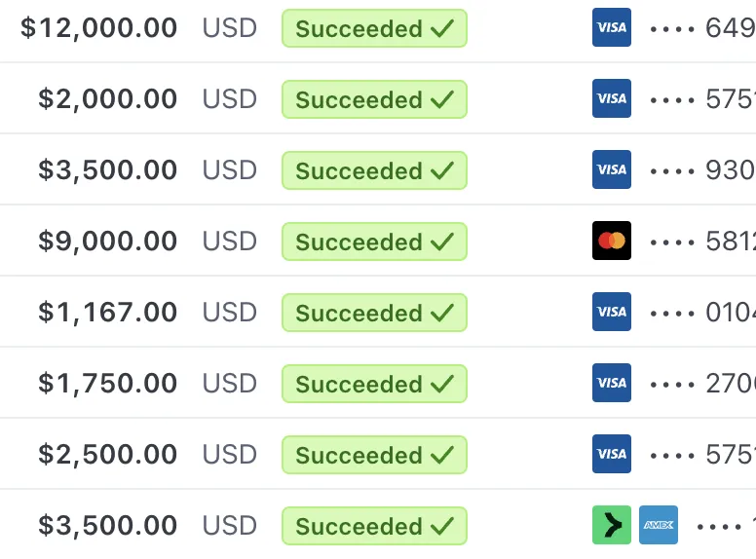
Task: Open the $1,750.00 payment amount
Action: 107,384
